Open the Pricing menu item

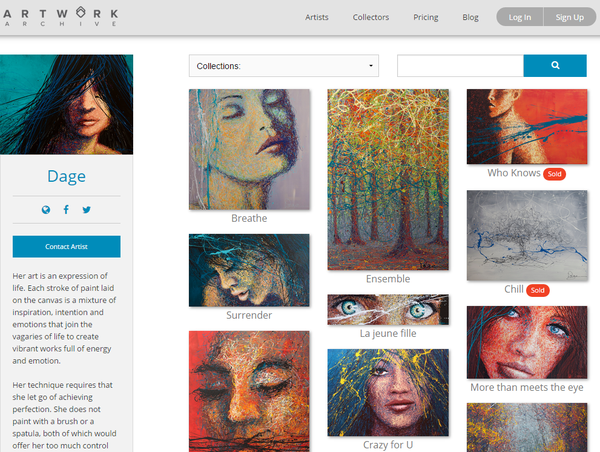426,17
